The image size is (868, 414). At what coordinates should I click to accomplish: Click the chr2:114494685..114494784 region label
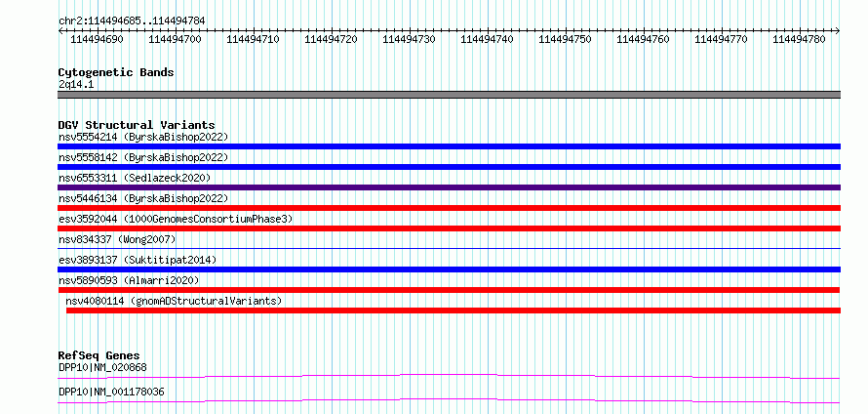pos(132,21)
